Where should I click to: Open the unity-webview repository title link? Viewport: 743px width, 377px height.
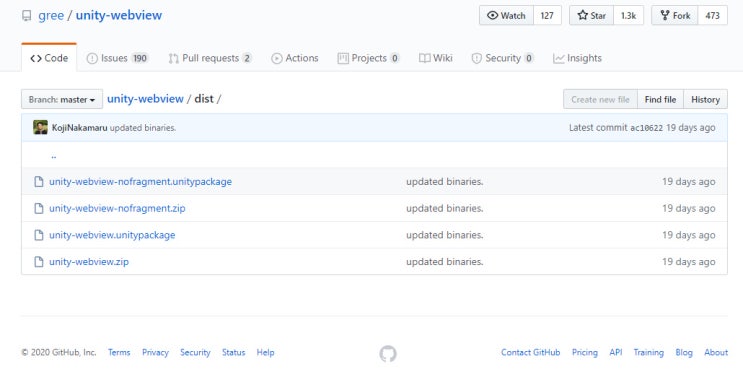[119, 15]
